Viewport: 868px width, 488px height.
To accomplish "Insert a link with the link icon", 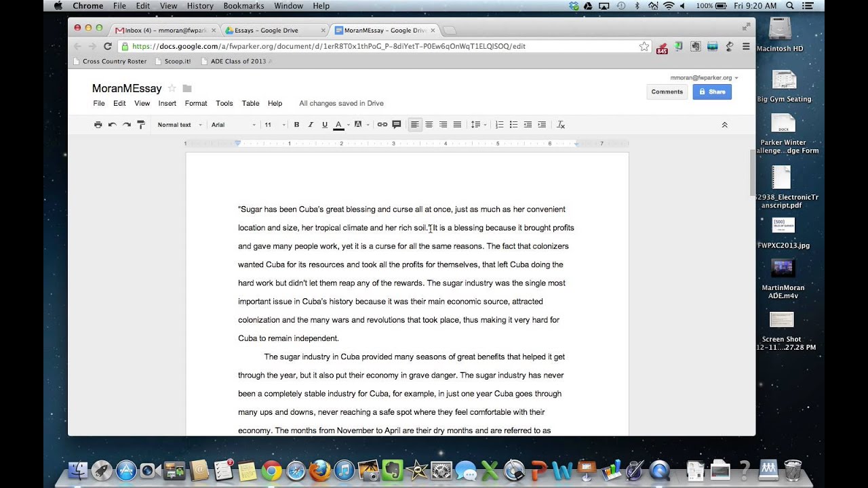I will tap(382, 125).
